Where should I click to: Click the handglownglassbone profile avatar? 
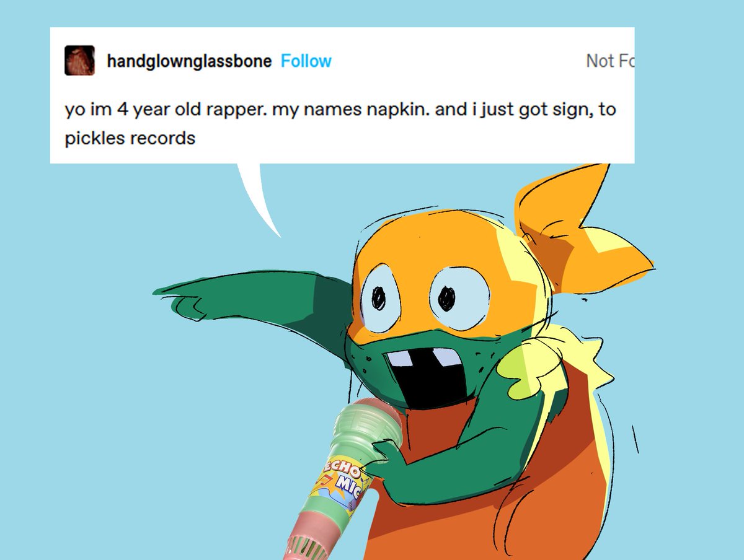pyautogui.click(x=79, y=61)
